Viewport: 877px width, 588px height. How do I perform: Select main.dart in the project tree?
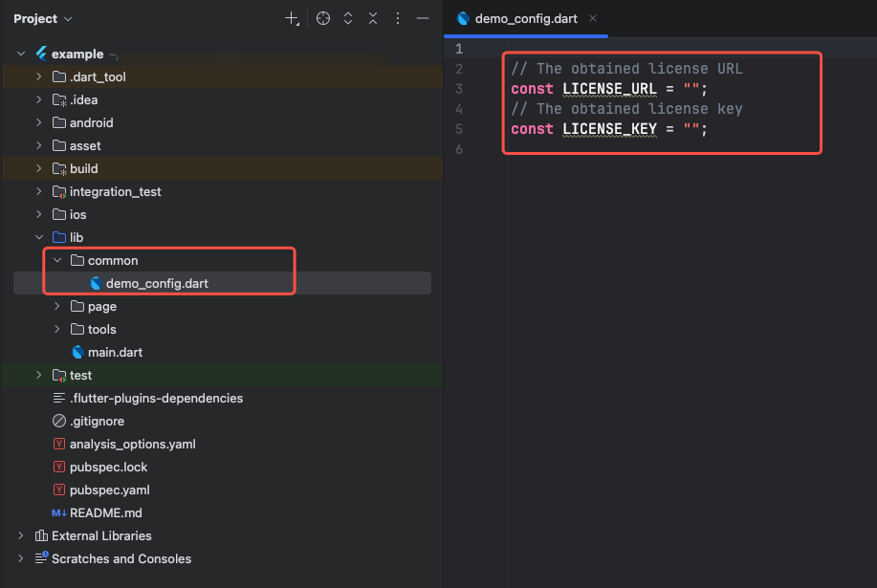click(x=115, y=352)
